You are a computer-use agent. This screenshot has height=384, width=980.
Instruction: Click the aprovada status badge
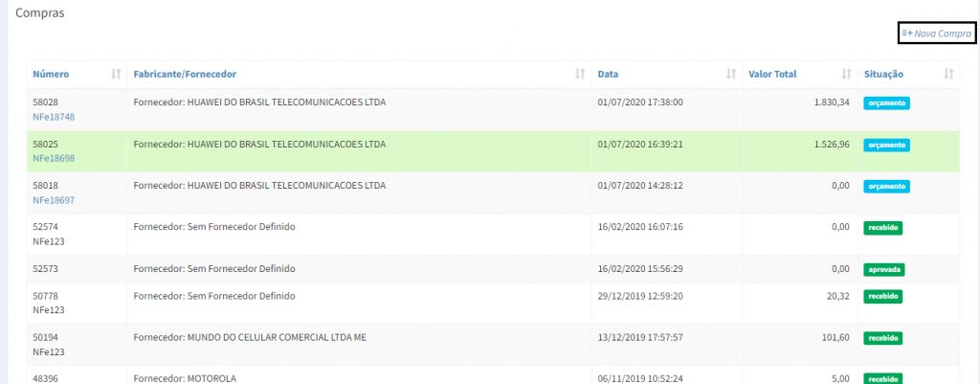pyautogui.click(x=884, y=269)
